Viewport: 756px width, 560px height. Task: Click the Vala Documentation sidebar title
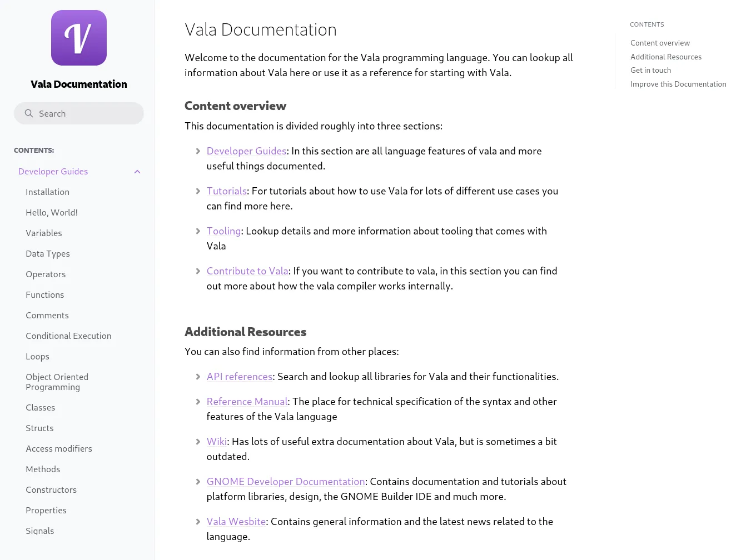pos(79,84)
